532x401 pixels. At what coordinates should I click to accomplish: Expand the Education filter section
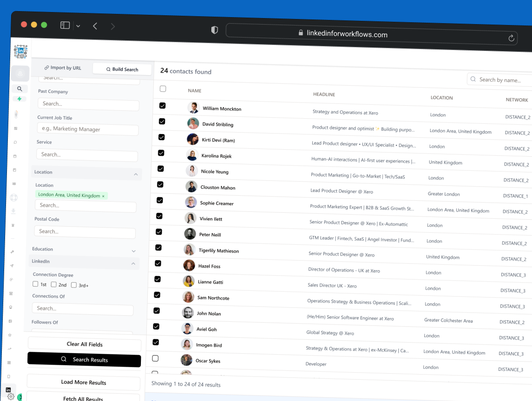[134, 250]
